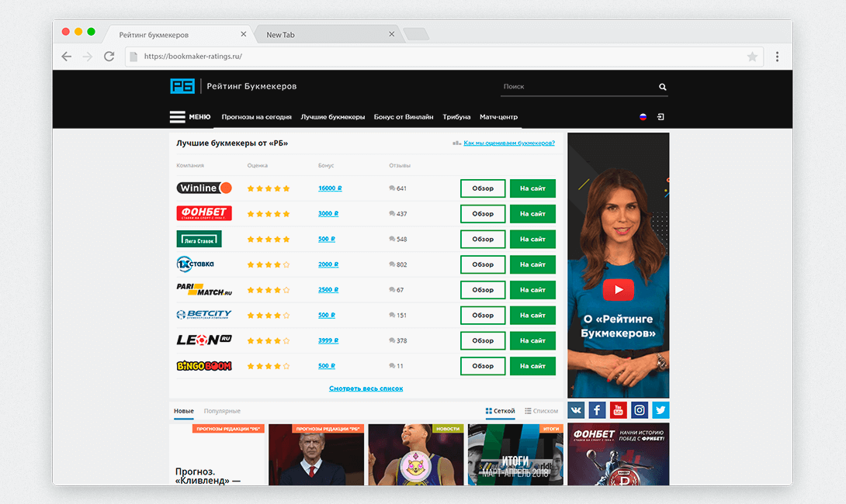
Task: Click Обзор button for 1xСтавка
Action: click(483, 264)
